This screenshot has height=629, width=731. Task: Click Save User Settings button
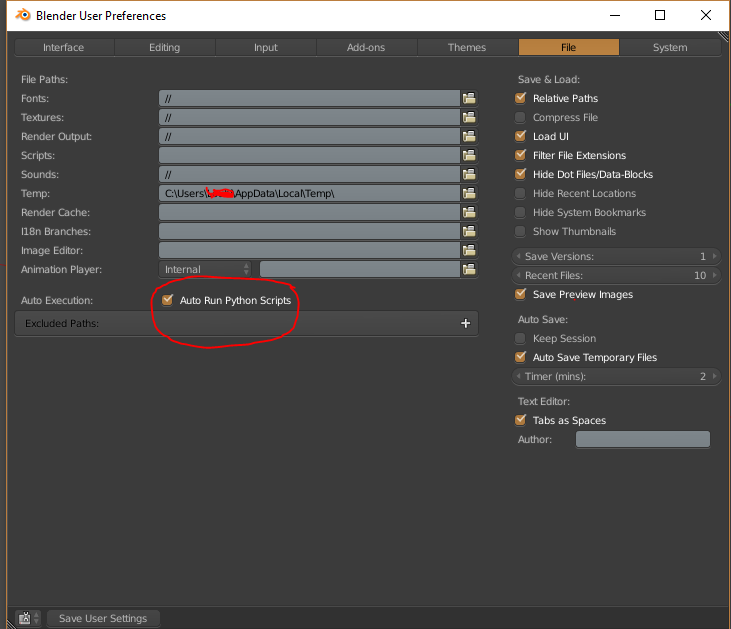pos(103,618)
